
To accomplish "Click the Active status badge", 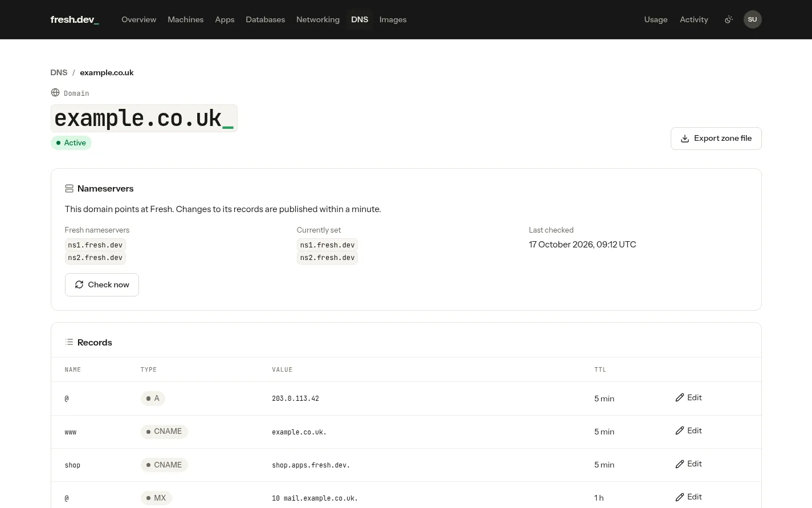I will 71,143.
